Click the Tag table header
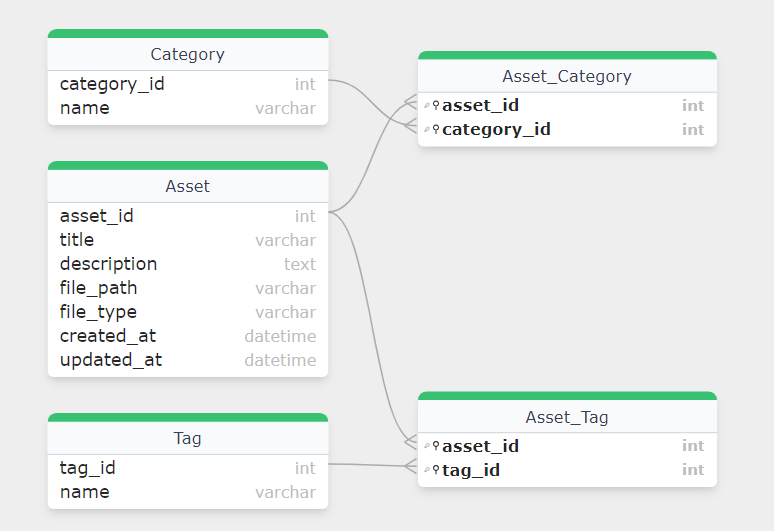Viewport: 774px width, 531px height. [x=188, y=438]
